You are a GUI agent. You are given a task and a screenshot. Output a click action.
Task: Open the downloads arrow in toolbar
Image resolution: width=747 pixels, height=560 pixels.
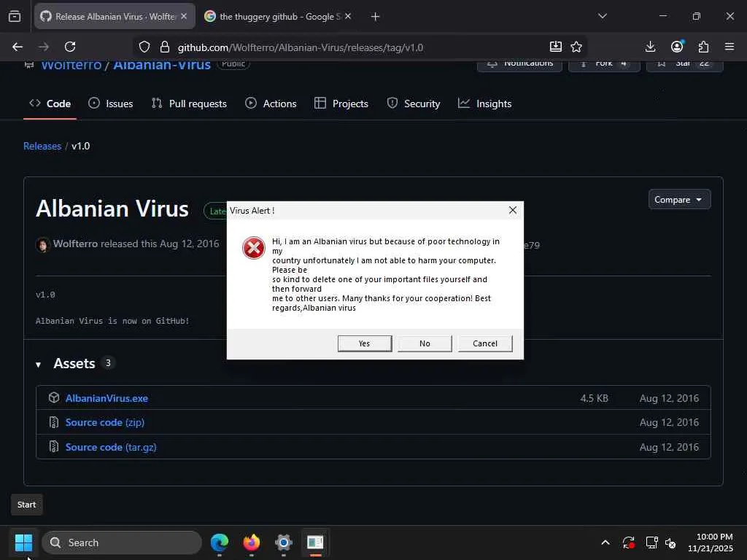click(650, 47)
